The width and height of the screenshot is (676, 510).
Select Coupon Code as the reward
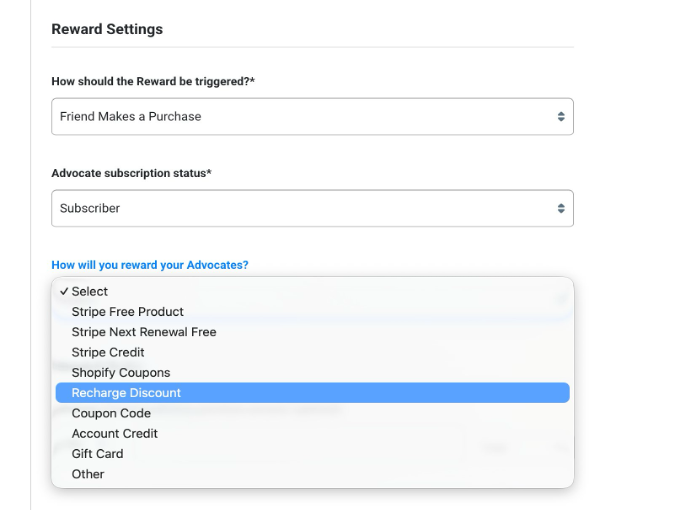click(111, 413)
